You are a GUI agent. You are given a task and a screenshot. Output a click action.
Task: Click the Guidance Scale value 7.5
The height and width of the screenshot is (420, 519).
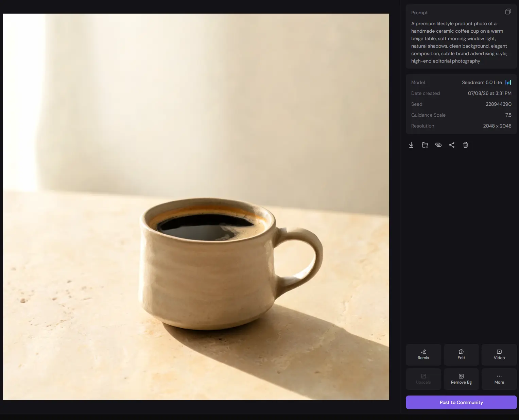tap(508, 115)
